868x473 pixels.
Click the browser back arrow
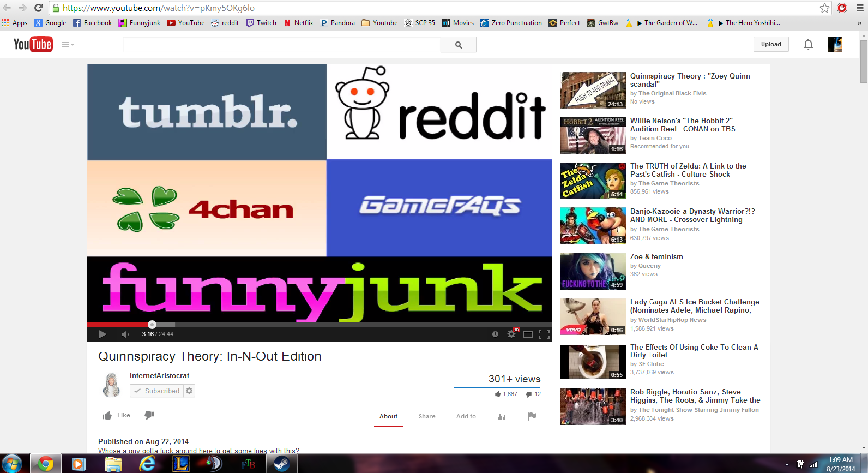click(7, 8)
